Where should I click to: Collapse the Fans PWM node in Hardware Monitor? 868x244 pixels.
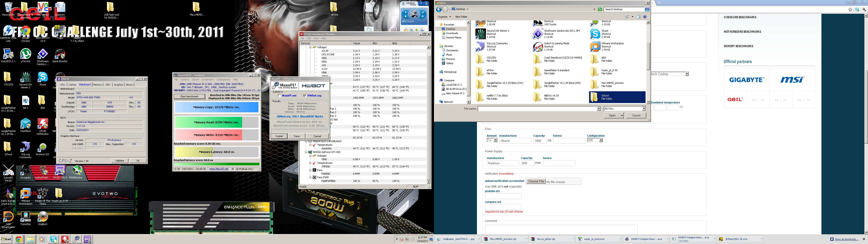pos(311,178)
